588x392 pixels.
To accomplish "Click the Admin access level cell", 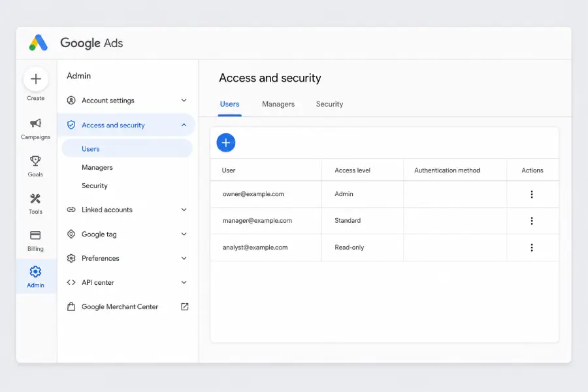I will click(x=362, y=194).
